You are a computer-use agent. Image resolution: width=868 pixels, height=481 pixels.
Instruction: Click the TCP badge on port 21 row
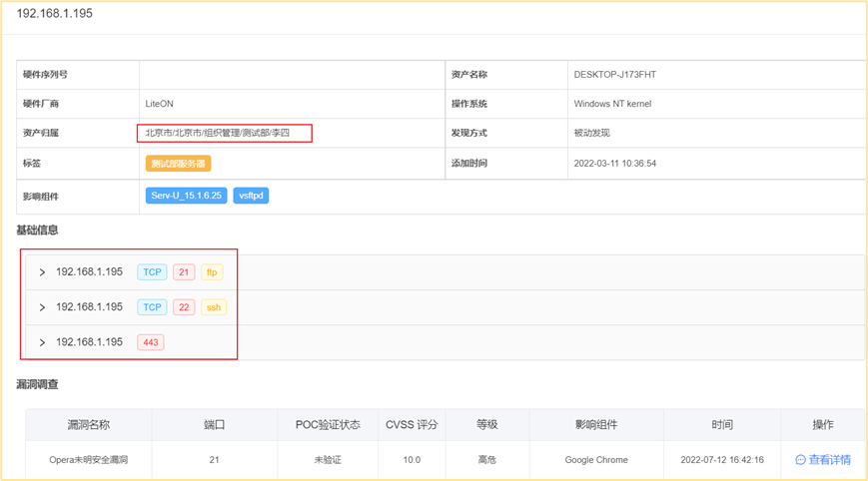[x=152, y=272]
